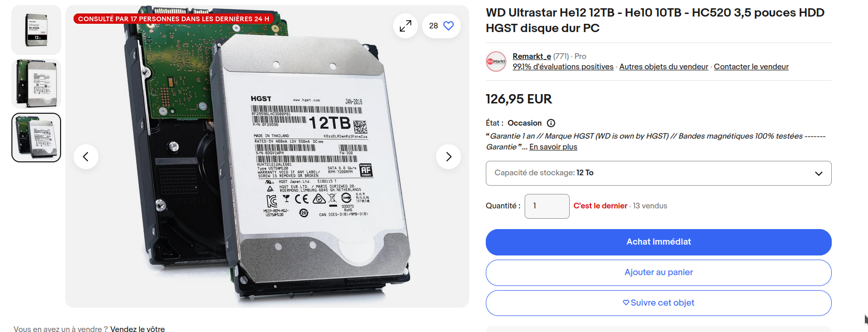The image size is (868, 332).
Task: Select the second thumbnail showing two drives
Action: tap(36, 84)
